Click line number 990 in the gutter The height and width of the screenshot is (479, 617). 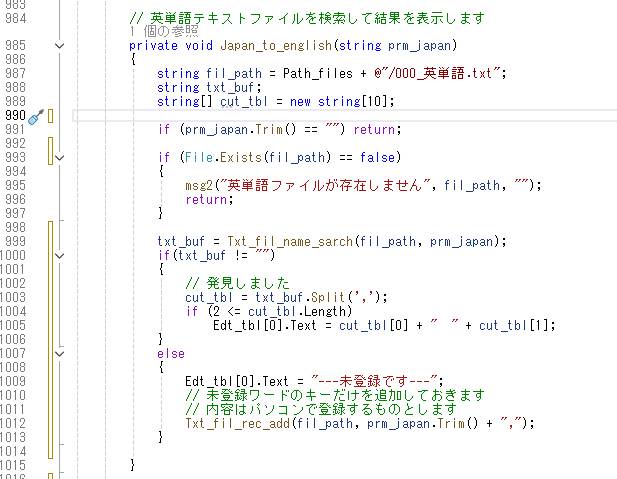click(x=15, y=116)
